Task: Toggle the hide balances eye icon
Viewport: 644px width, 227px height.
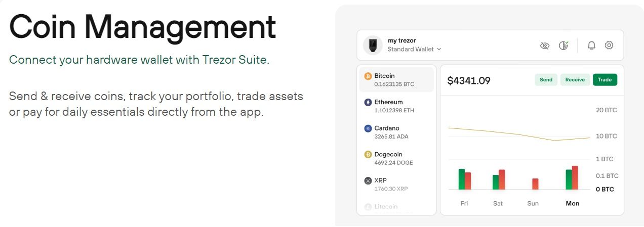Action: 545,46
